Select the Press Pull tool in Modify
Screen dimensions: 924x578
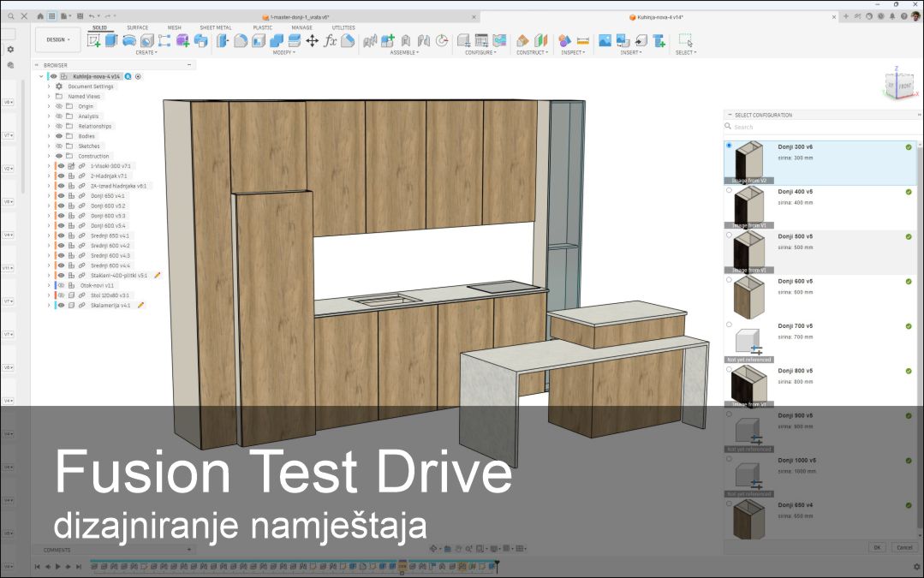pyautogui.click(x=222, y=40)
